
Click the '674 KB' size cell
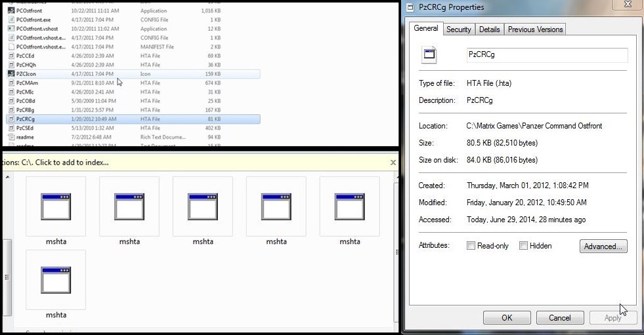pyautogui.click(x=213, y=83)
